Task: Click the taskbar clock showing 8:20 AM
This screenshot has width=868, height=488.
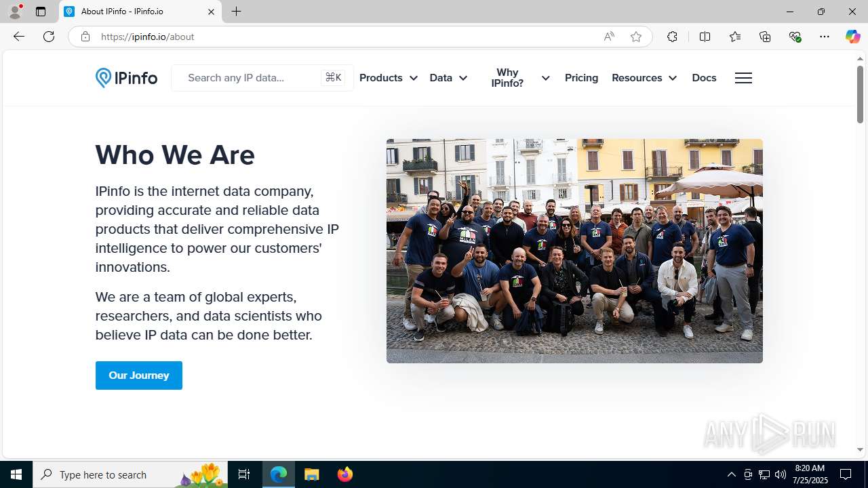Action: [811, 474]
